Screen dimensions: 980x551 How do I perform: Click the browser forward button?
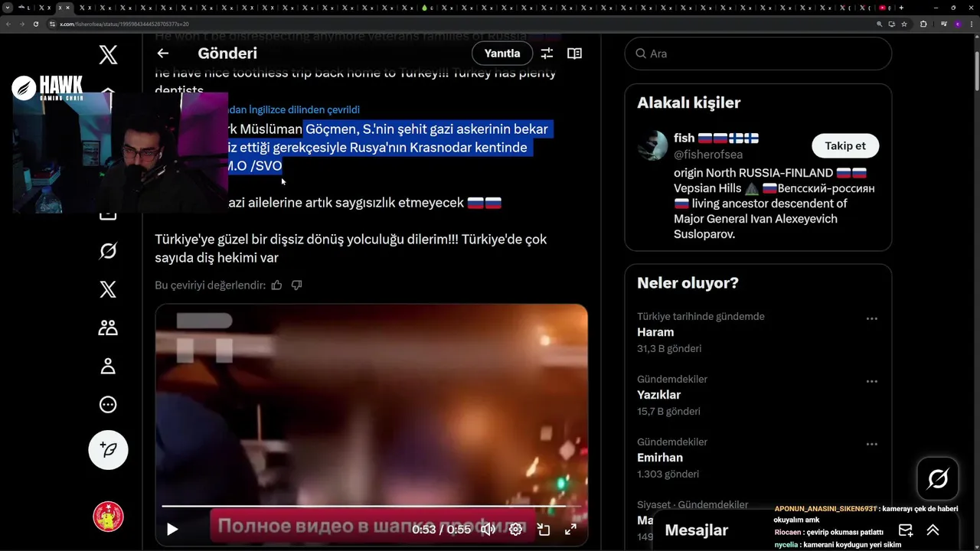[22, 24]
